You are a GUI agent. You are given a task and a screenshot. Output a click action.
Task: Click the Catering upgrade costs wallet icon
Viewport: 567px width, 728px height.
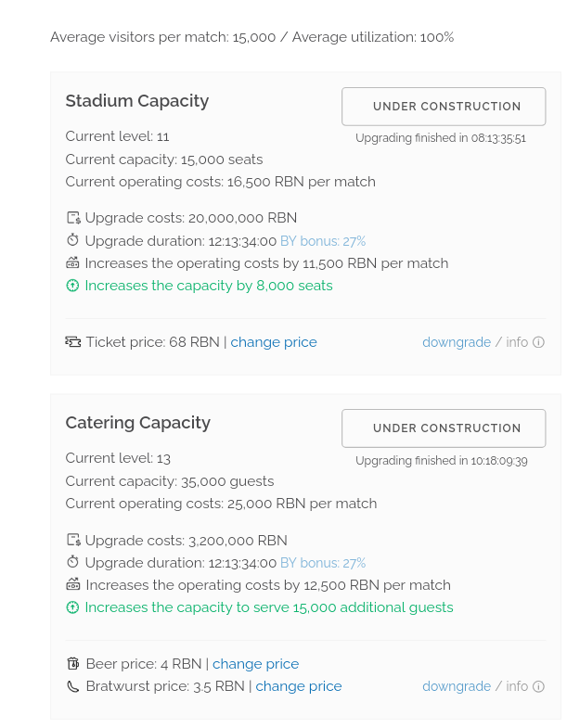pos(73,540)
